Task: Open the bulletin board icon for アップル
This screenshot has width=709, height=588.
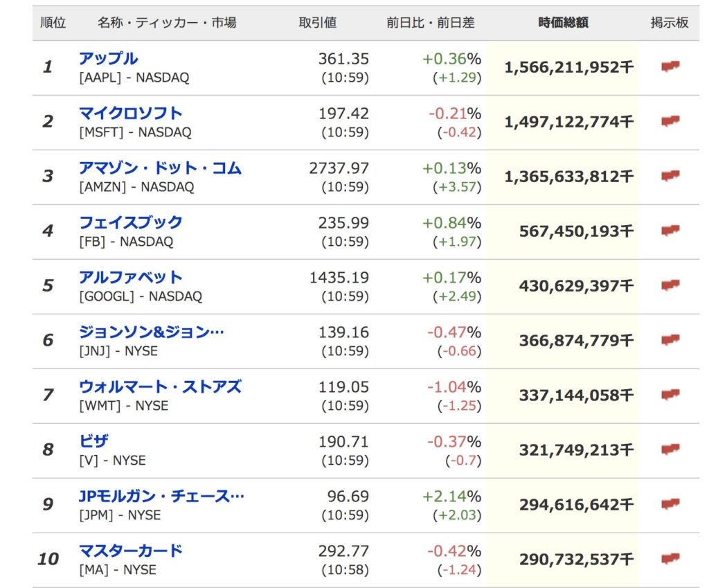Action: point(670,66)
